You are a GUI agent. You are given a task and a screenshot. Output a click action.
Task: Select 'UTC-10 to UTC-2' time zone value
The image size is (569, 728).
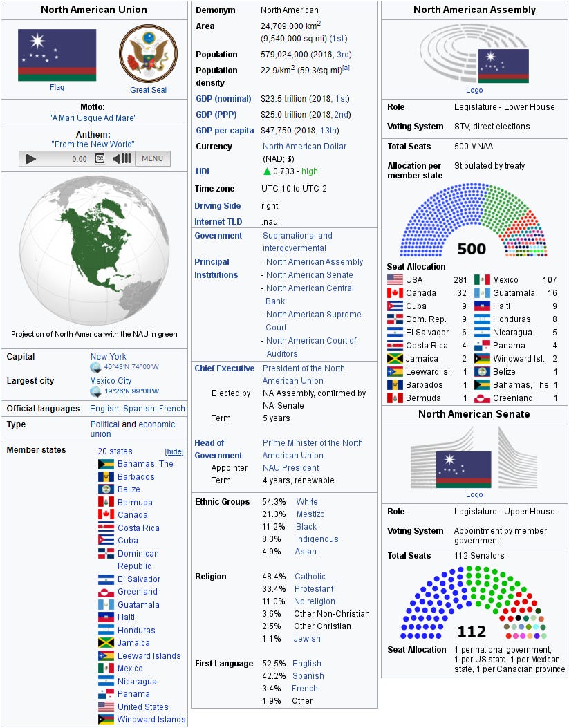coord(294,189)
